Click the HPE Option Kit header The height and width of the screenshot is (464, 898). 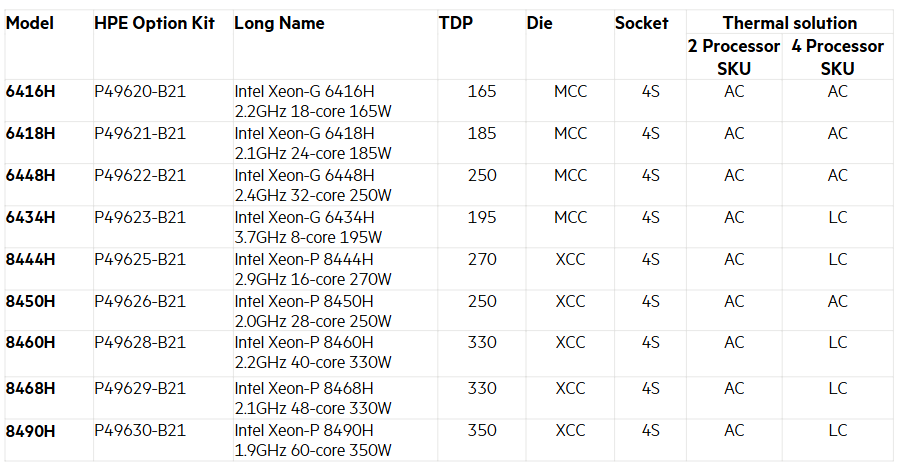click(155, 23)
